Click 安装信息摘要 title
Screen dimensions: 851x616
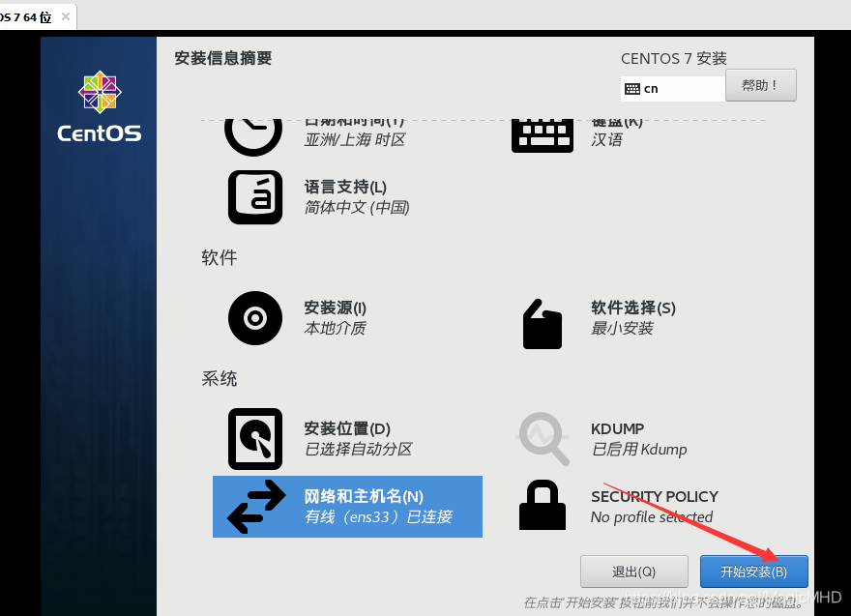pyautogui.click(x=223, y=58)
